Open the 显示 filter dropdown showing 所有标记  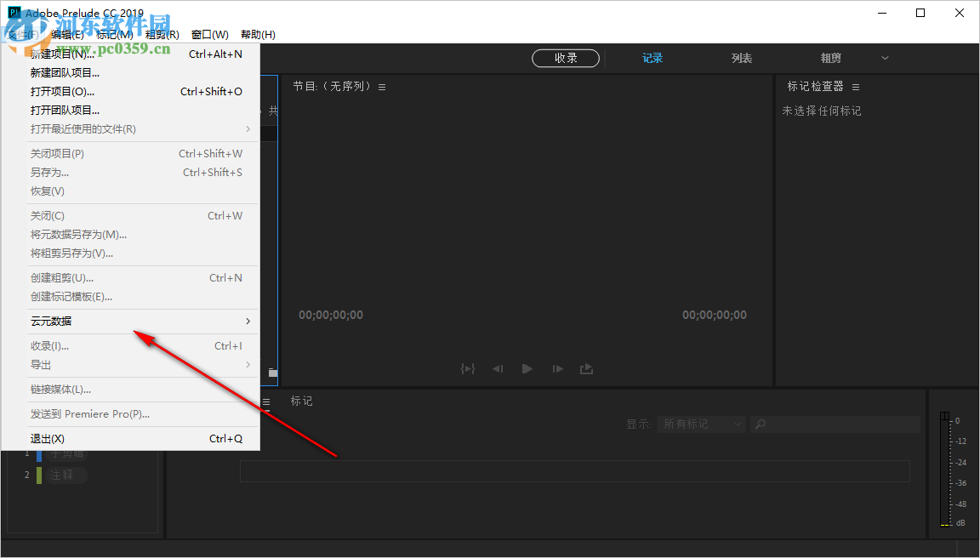(700, 424)
